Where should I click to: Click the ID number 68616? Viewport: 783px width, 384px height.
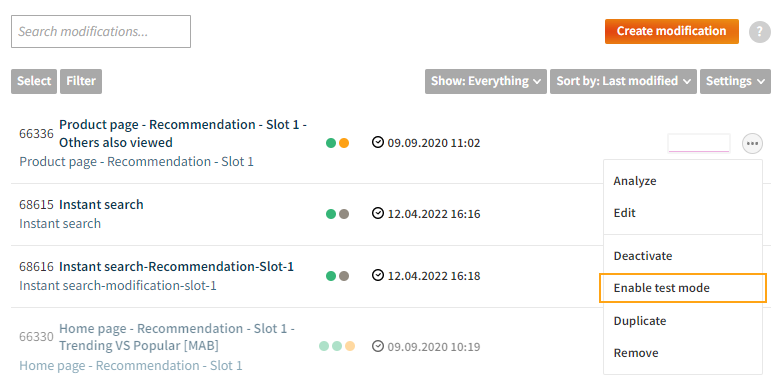click(36, 267)
